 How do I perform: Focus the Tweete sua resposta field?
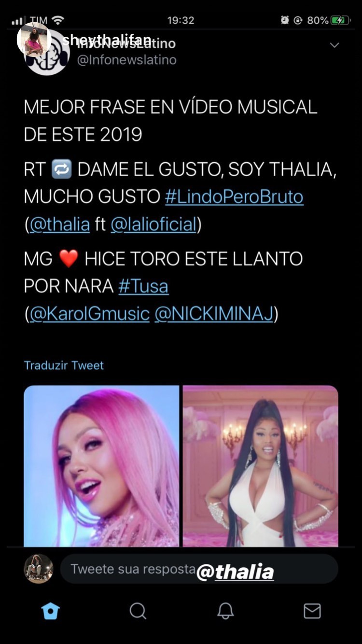[x=199, y=569]
